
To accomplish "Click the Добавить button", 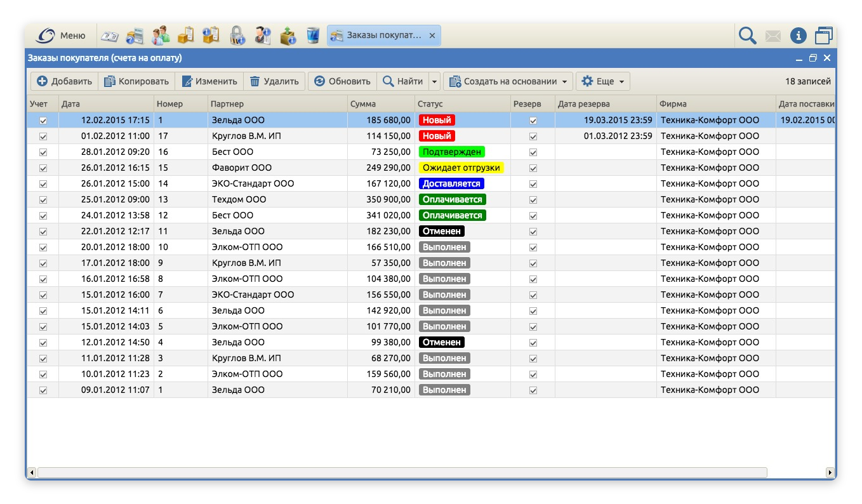I will (65, 81).
